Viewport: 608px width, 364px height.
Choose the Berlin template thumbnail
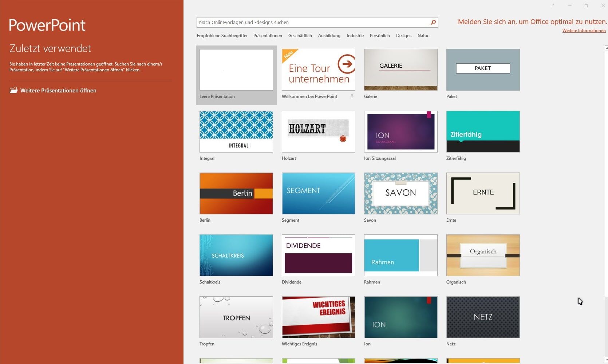pos(236,194)
